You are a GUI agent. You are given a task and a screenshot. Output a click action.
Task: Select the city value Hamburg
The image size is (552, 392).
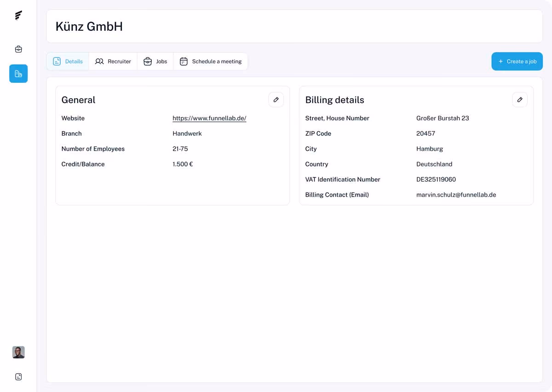point(430,149)
